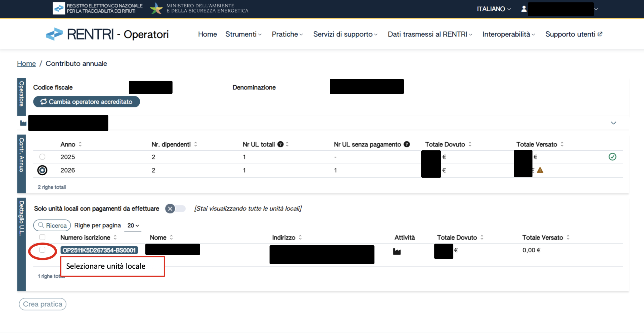Click the orange warning triangle for 2026
The width and height of the screenshot is (644, 333).
(540, 170)
